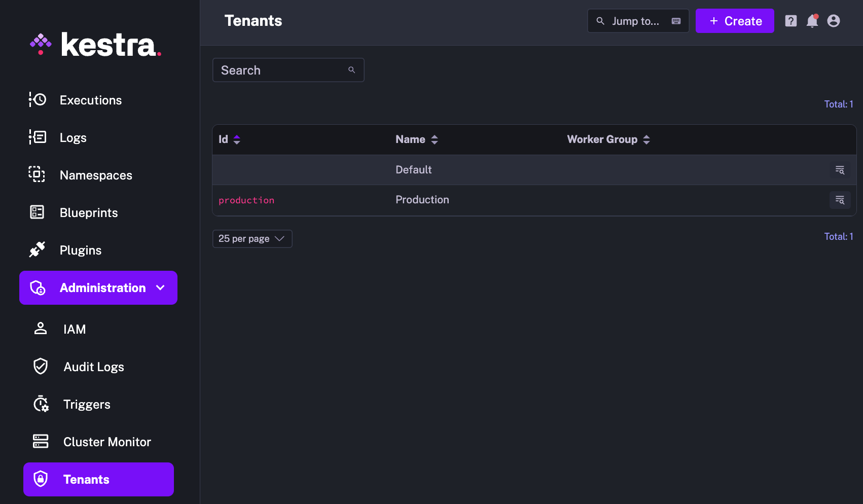
Task: View details icon for Default tenant
Action: coord(840,170)
